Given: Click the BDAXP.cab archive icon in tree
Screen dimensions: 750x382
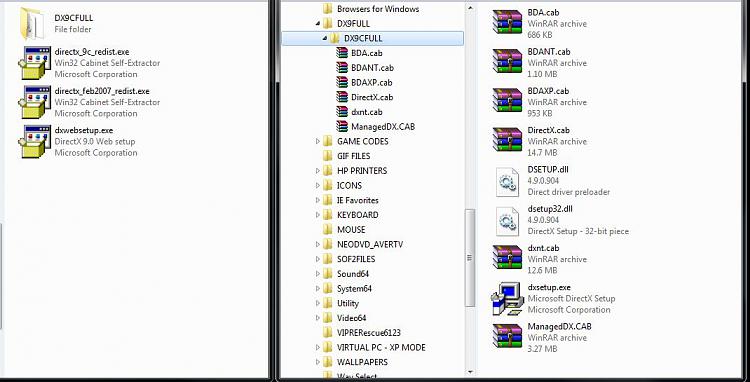Looking at the screenshot, I should coord(342,82).
